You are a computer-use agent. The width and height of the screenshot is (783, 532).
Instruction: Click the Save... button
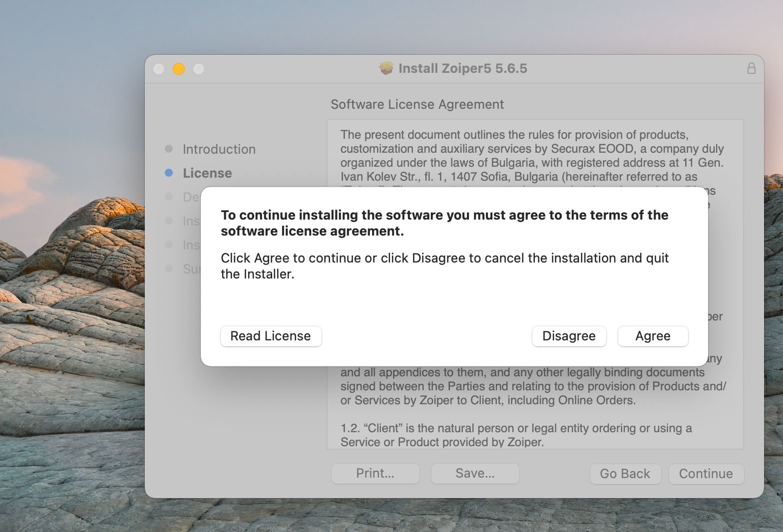475,474
